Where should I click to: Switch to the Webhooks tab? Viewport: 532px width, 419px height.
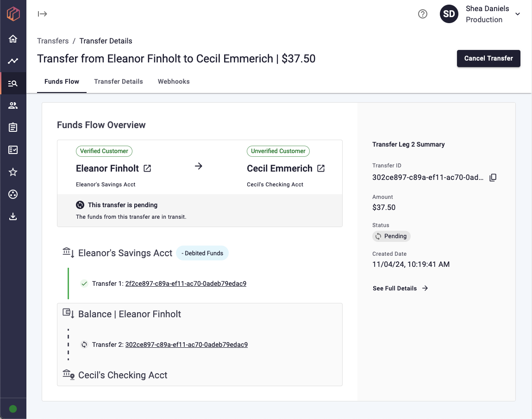pos(174,82)
